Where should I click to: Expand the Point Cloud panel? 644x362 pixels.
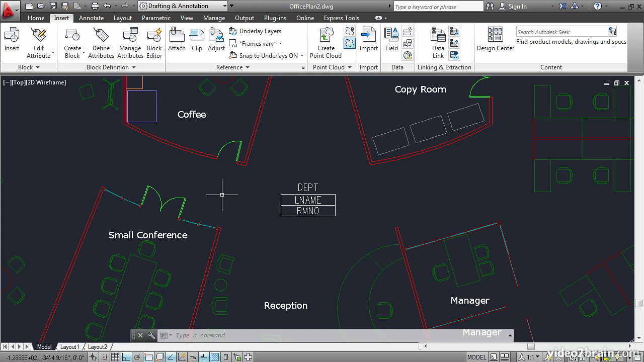coord(332,67)
